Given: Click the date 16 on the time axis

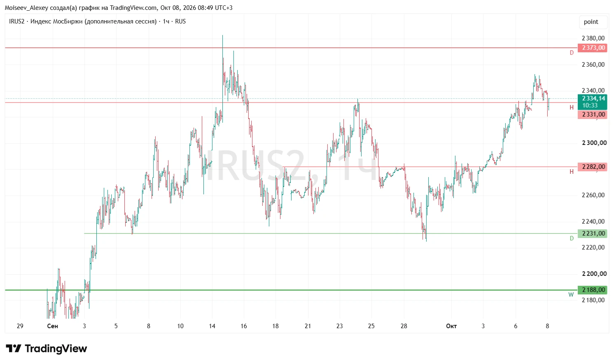Looking at the screenshot, I should pyautogui.click(x=244, y=326).
